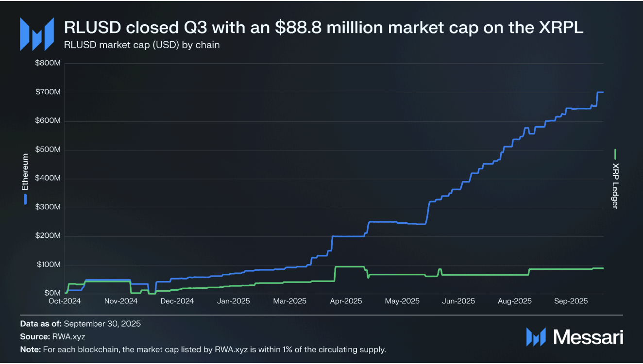Click the footnote about circulating supply
This screenshot has height=364, width=643.
tap(203, 349)
